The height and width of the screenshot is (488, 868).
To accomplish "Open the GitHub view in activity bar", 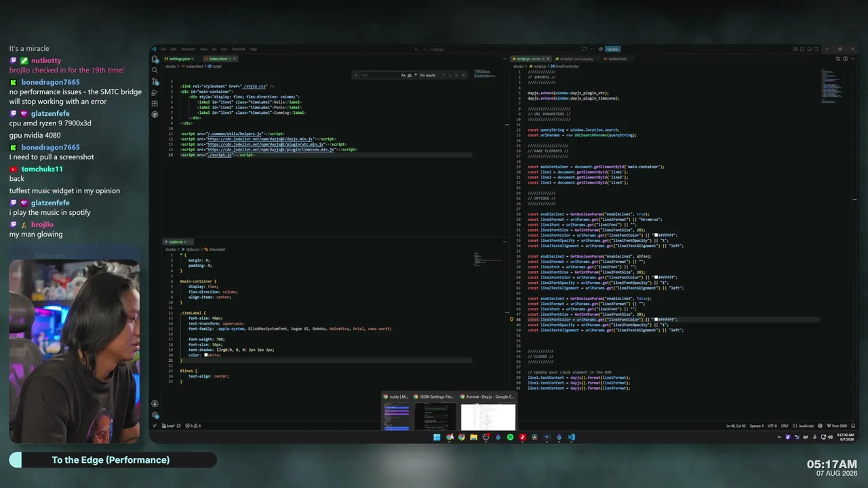I will pyautogui.click(x=155, y=115).
